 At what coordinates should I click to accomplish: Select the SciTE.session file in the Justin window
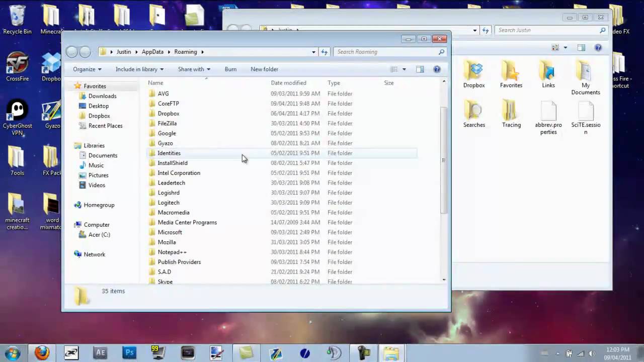586,118
